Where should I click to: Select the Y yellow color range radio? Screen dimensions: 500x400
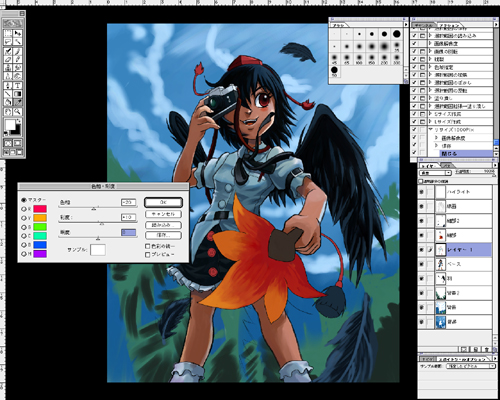pyautogui.click(x=24, y=218)
